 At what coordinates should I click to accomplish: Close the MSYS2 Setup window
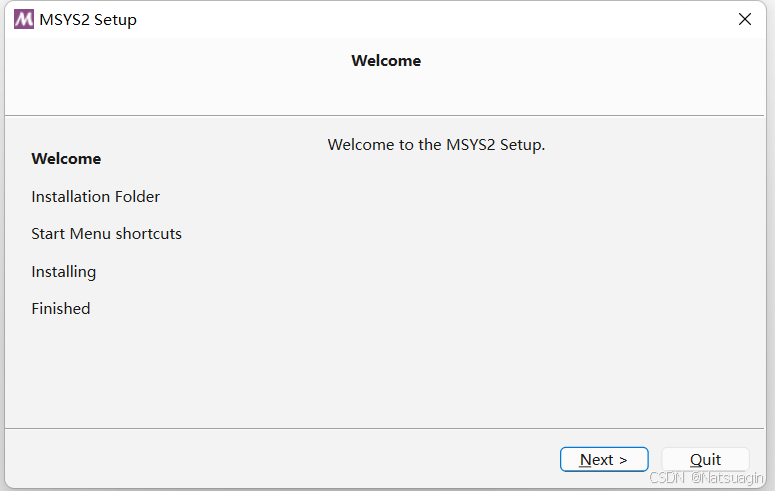744,19
